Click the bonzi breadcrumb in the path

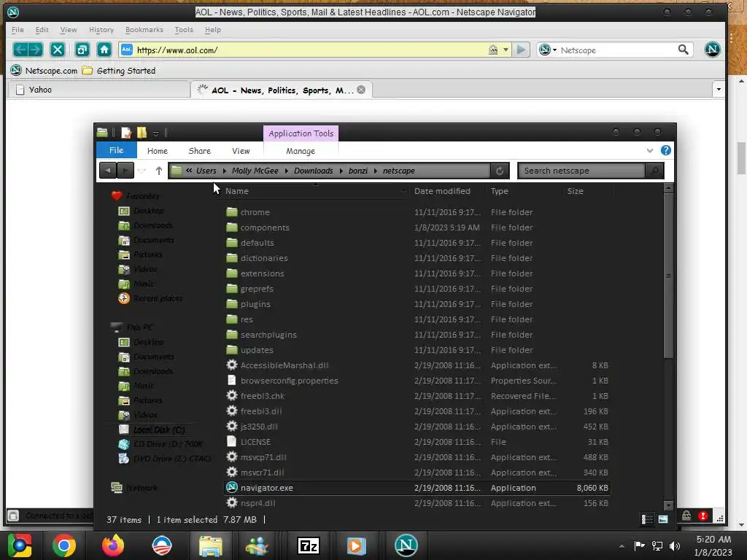pos(357,171)
